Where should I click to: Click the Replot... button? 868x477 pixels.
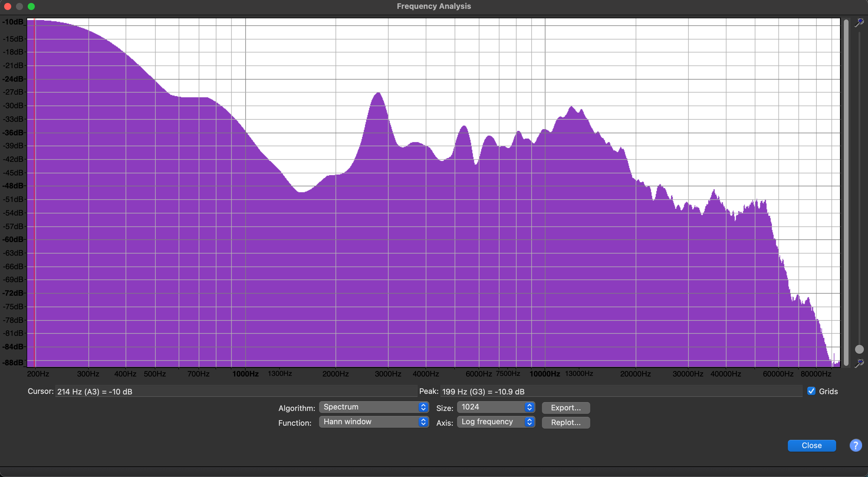[x=565, y=422]
